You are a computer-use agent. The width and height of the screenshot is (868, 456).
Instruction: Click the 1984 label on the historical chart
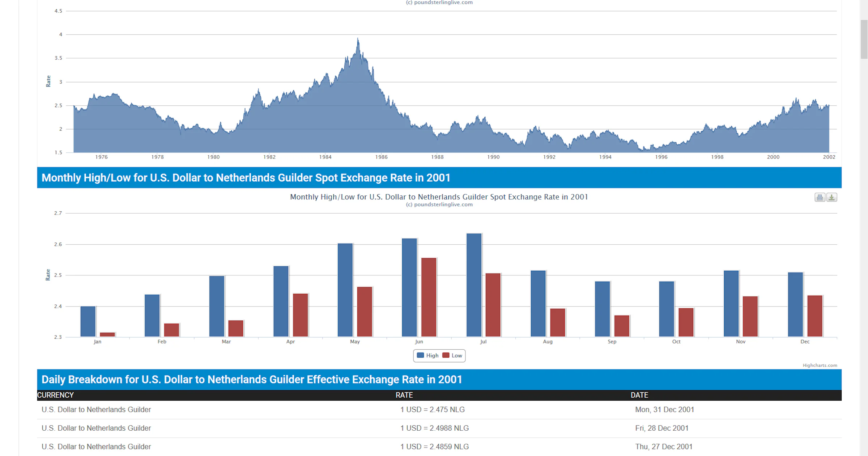coord(325,157)
